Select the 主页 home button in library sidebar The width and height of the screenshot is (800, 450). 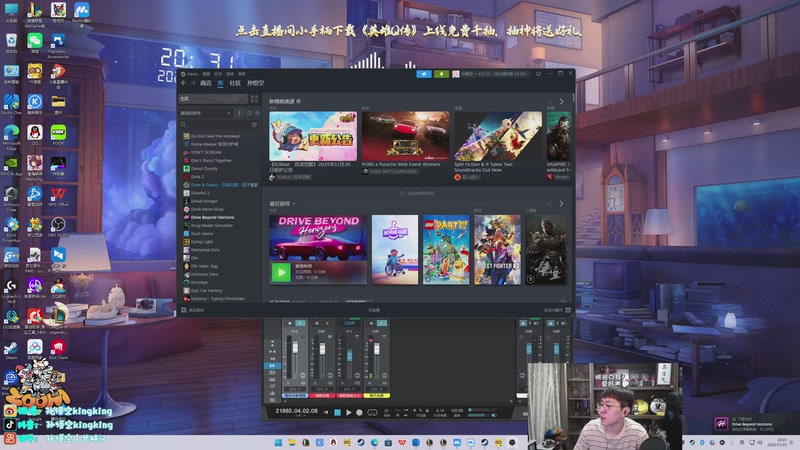213,98
